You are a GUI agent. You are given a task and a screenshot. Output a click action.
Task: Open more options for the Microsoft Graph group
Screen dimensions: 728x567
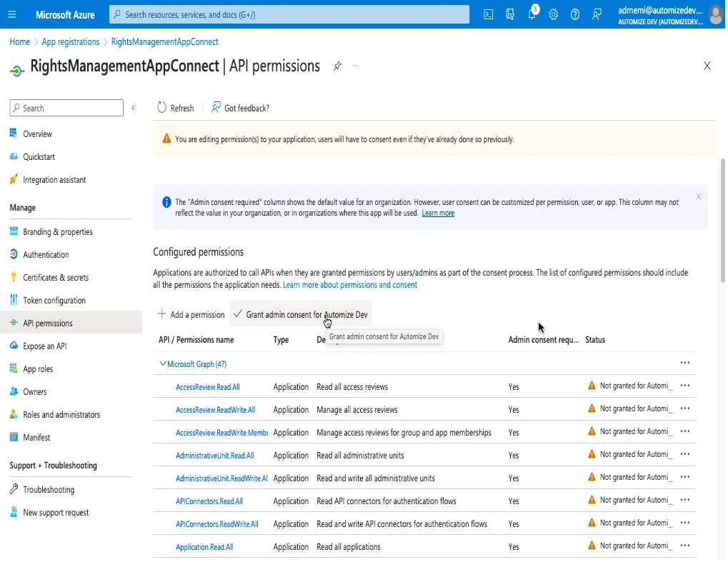684,363
